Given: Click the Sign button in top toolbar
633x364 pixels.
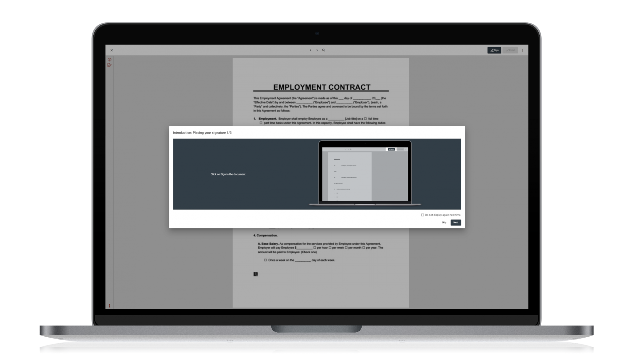Looking at the screenshot, I should coord(494,50).
